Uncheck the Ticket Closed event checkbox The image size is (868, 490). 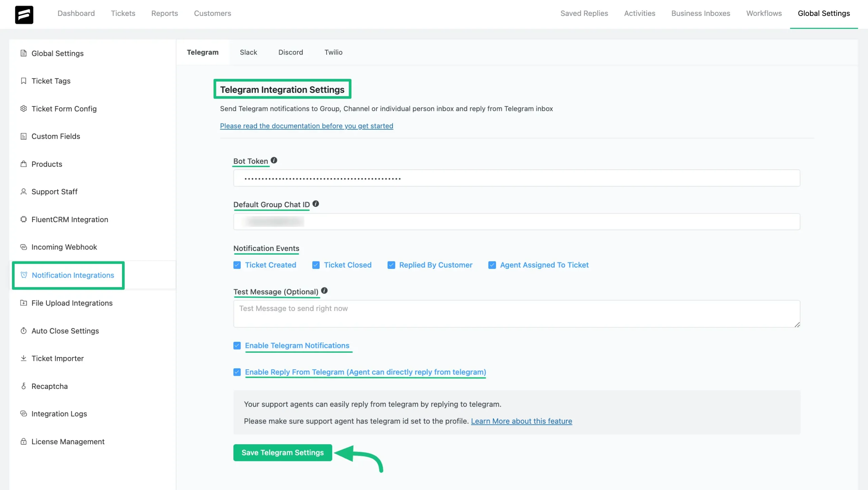tap(316, 265)
